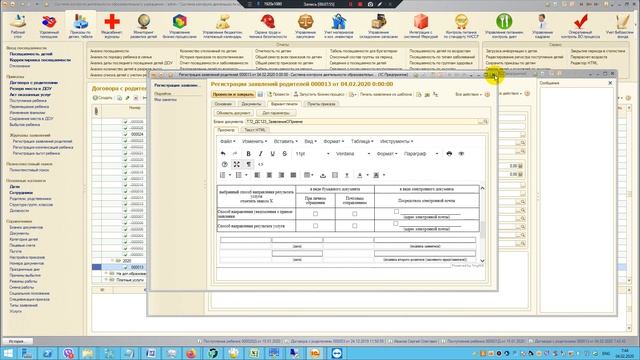Check 'При личном обращении' box in результата услуги row
This screenshot has height=360, width=640.
pos(315,225)
